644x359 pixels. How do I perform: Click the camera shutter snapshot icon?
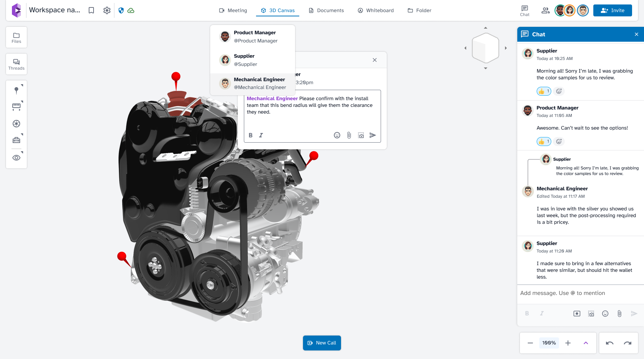(x=16, y=124)
